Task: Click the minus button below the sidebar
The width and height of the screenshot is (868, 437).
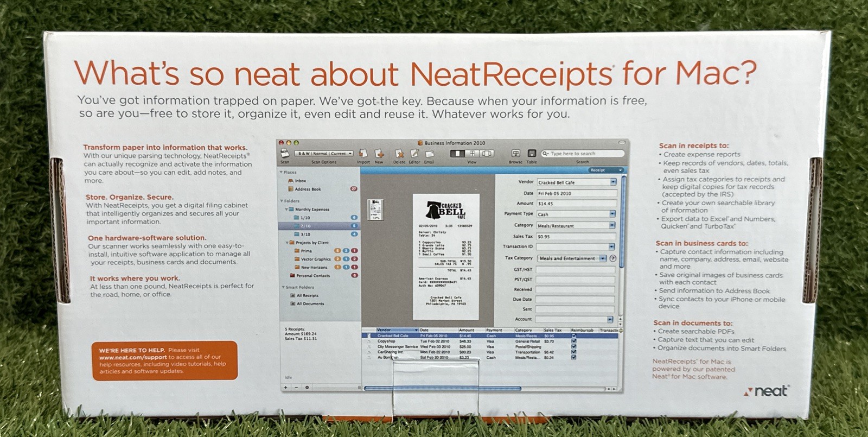Action: point(296,388)
